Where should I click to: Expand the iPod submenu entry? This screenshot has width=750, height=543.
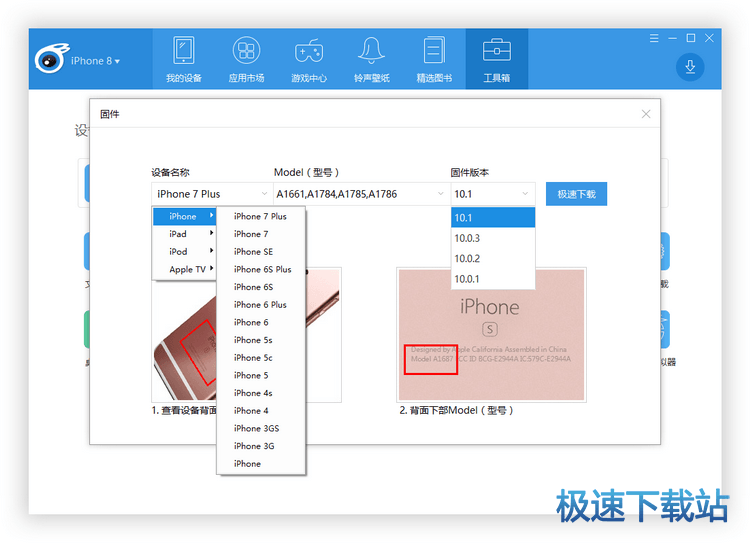coord(184,252)
